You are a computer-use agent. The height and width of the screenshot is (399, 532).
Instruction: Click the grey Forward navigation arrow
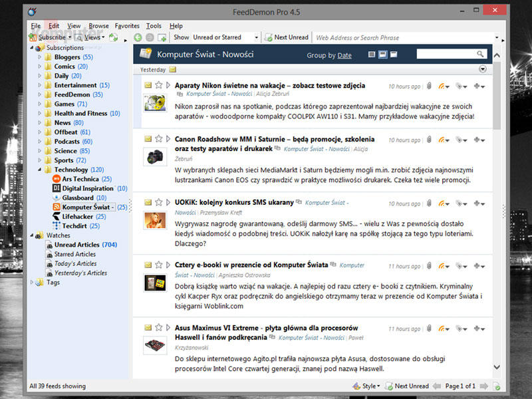tap(150, 38)
